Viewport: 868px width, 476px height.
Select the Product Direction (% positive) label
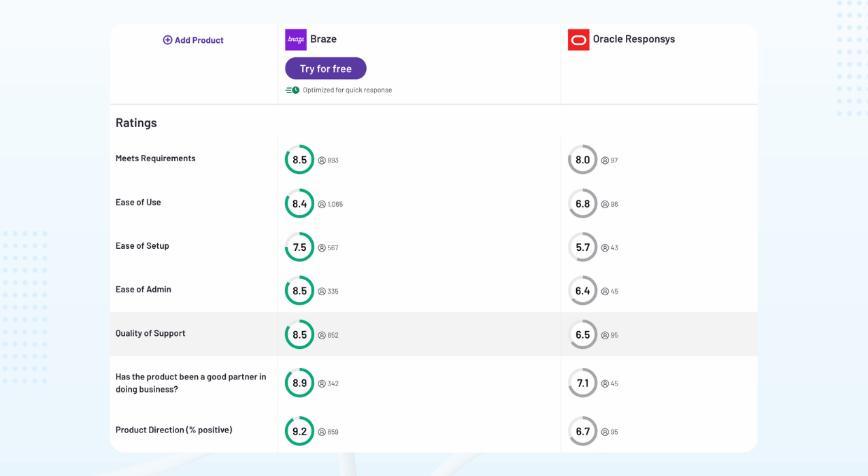(173, 430)
